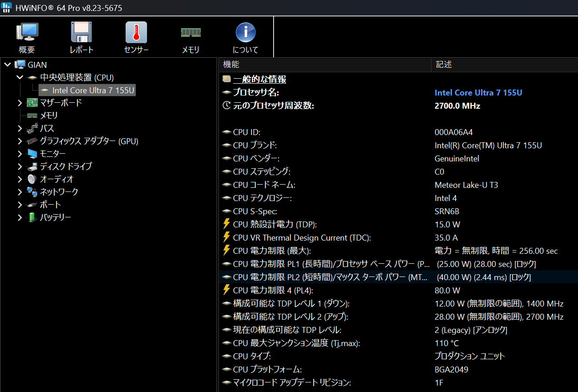
Task: Click the clock icon beside 元のプロセッサ周波数
Action: pyautogui.click(x=227, y=106)
